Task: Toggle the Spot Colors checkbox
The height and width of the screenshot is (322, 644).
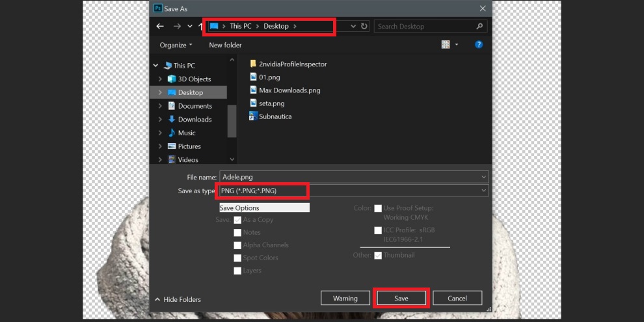Action: pyautogui.click(x=237, y=258)
